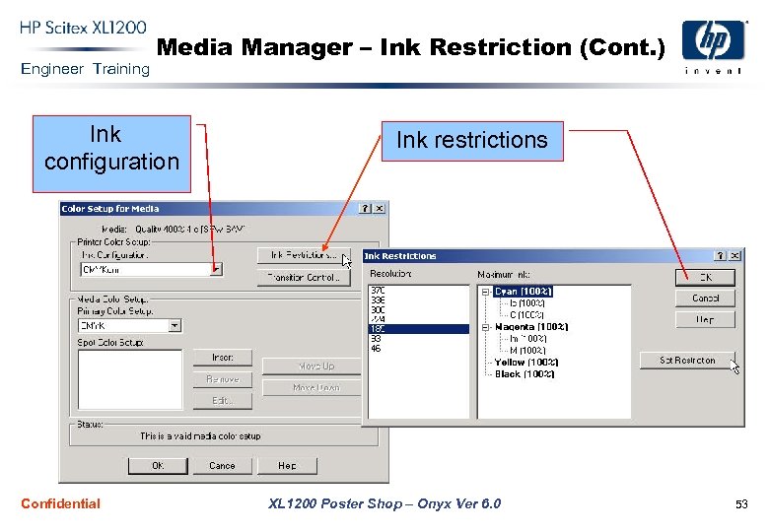Click the Transition Control button
Image resolution: width=769 pixels, height=532 pixels.
pos(304,277)
